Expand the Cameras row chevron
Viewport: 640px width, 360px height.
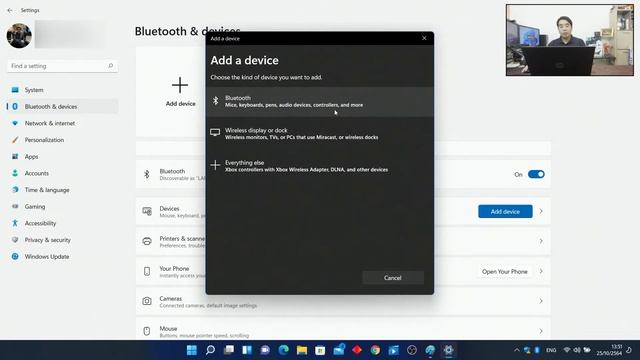[541, 301]
